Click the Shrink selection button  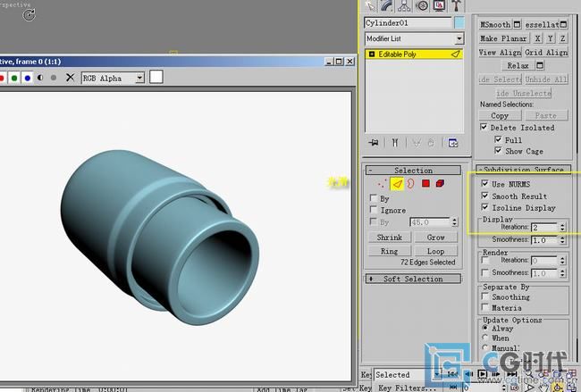tap(390, 238)
